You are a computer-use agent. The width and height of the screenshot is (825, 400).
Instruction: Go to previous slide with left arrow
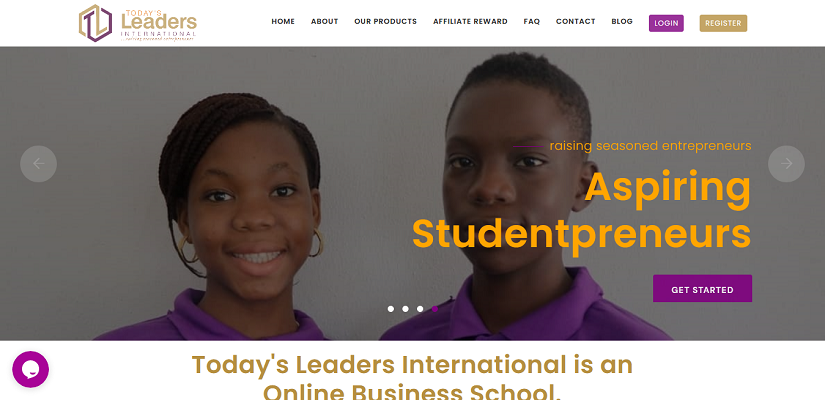(x=38, y=164)
